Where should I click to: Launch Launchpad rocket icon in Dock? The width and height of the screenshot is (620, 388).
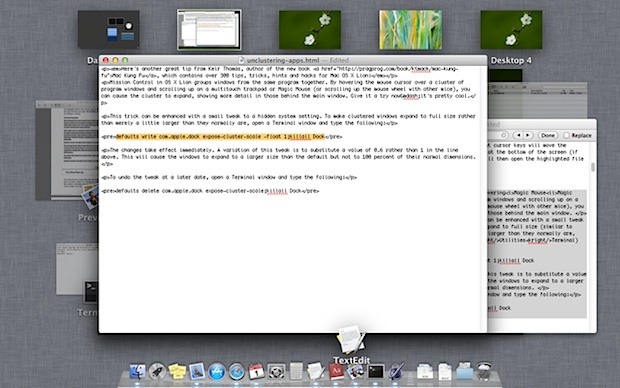pyautogui.click(x=157, y=371)
